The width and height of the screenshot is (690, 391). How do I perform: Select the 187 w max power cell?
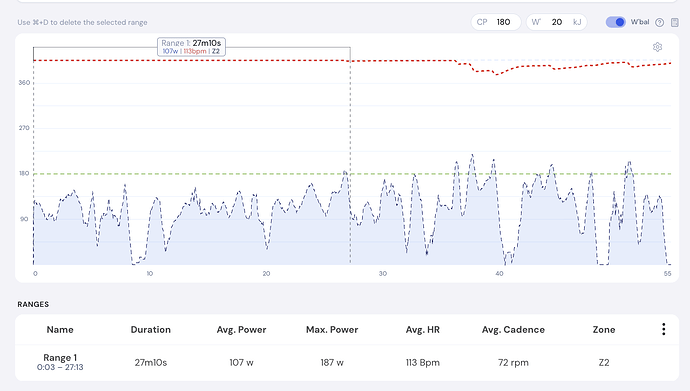[332, 362]
